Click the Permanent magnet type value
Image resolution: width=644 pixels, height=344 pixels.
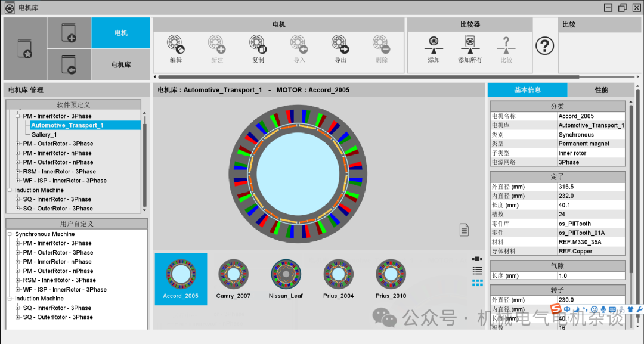click(584, 144)
